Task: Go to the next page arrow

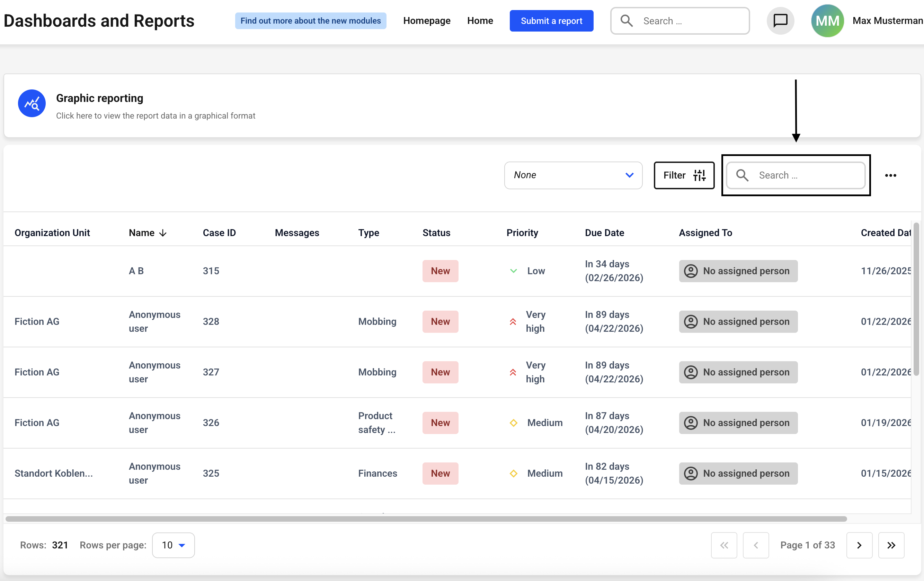Action: [x=859, y=545]
